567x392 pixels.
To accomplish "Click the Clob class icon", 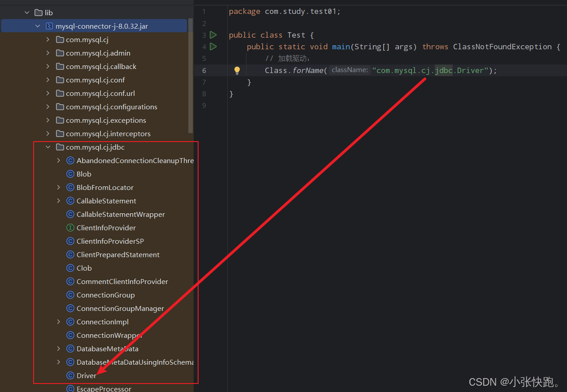I will point(70,268).
